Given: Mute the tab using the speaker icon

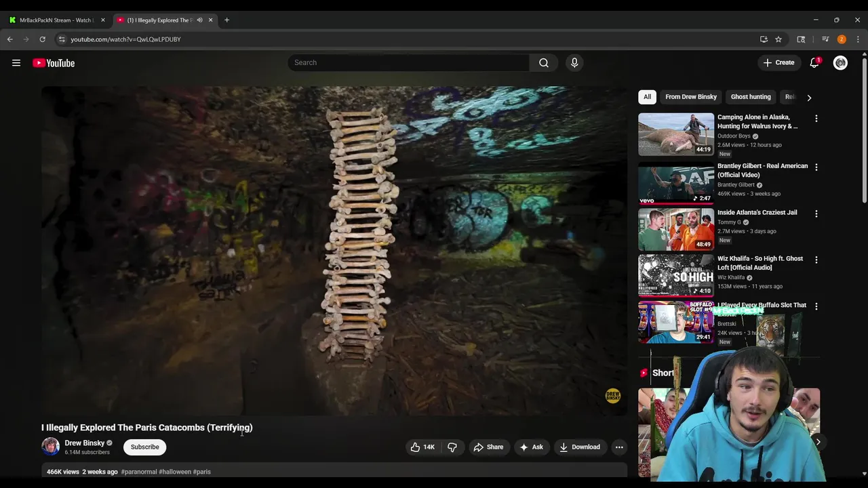Looking at the screenshot, I should click(199, 20).
